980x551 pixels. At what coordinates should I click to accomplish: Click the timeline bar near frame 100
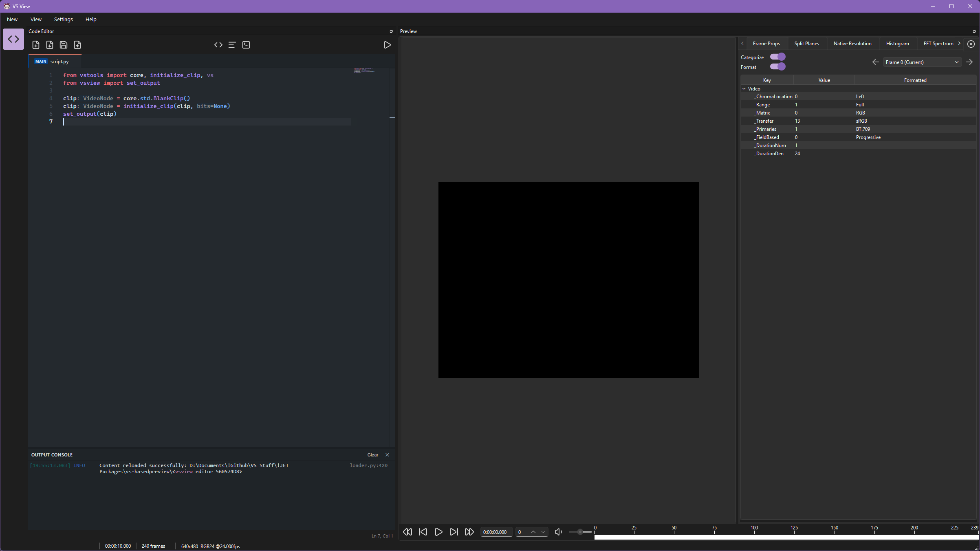coord(755,537)
